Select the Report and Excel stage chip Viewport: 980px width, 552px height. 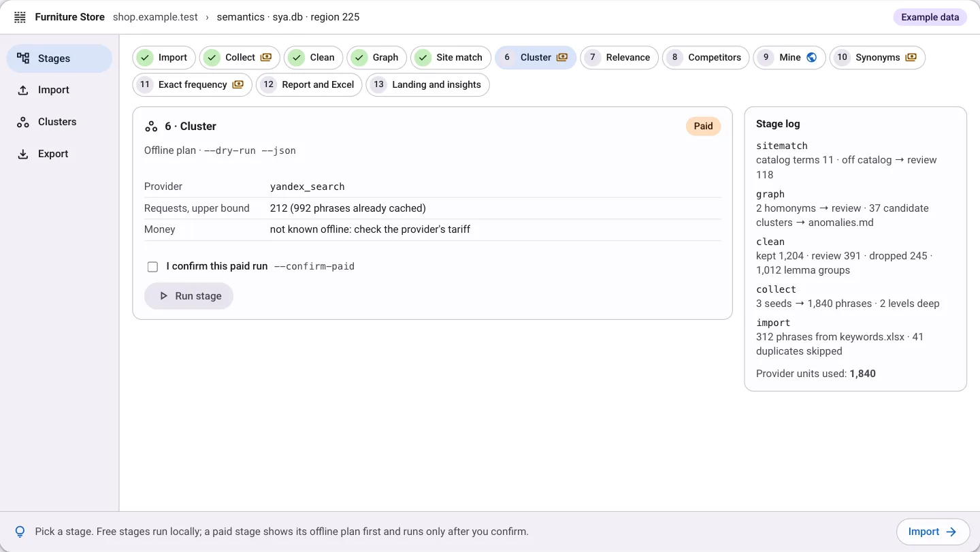click(309, 84)
